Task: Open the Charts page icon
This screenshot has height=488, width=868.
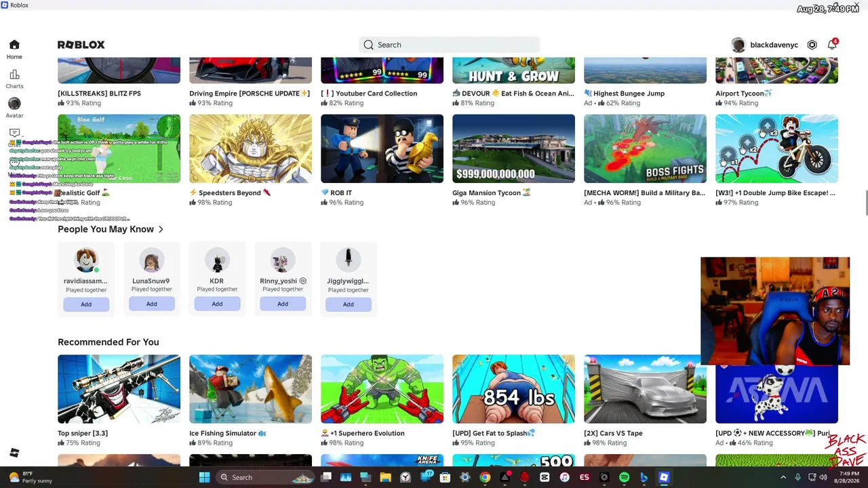Action: 14,75
